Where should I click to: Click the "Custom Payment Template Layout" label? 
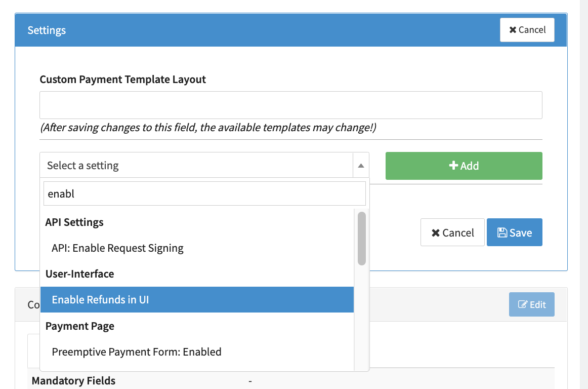pyautogui.click(x=123, y=80)
